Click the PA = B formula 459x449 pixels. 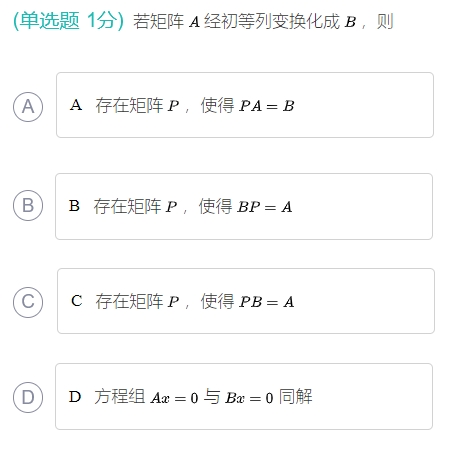tap(267, 106)
